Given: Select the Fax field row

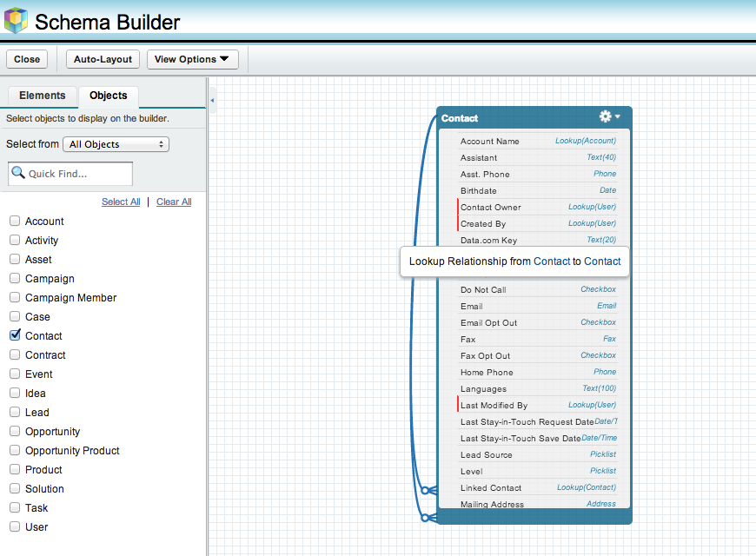Looking at the screenshot, I should 537,339.
